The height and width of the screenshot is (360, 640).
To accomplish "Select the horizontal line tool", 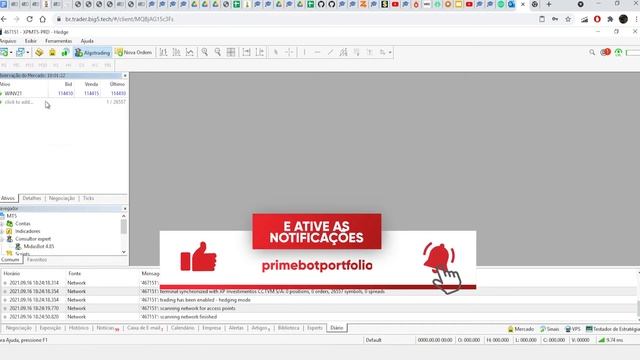I will click(x=317, y=52).
